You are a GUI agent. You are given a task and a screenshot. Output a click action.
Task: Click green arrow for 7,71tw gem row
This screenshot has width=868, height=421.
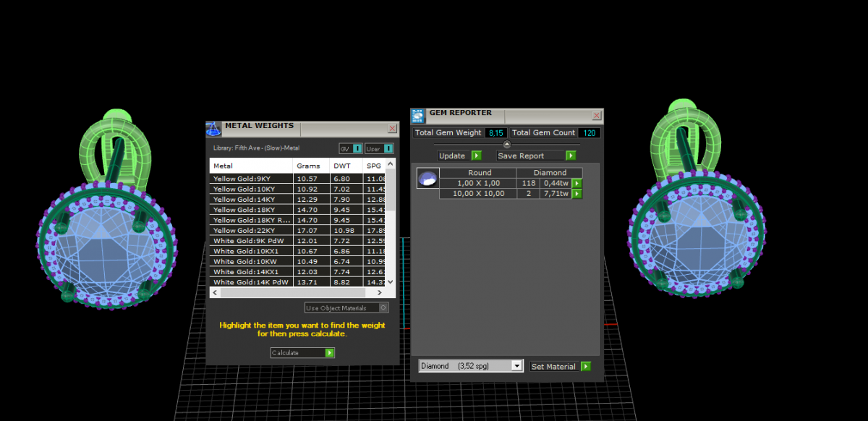(x=576, y=194)
